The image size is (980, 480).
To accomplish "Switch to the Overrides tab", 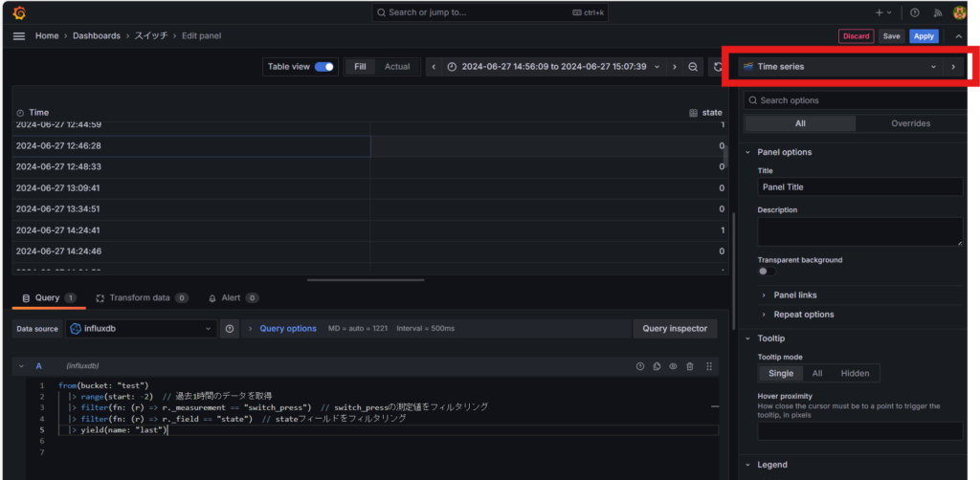I will [x=910, y=123].
